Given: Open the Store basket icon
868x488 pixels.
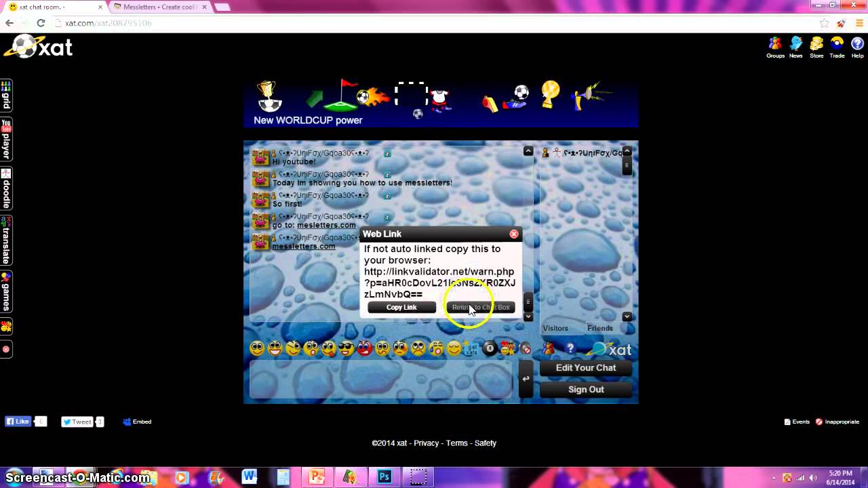Looking at the screenshot, I should click(x=816, y=47).
